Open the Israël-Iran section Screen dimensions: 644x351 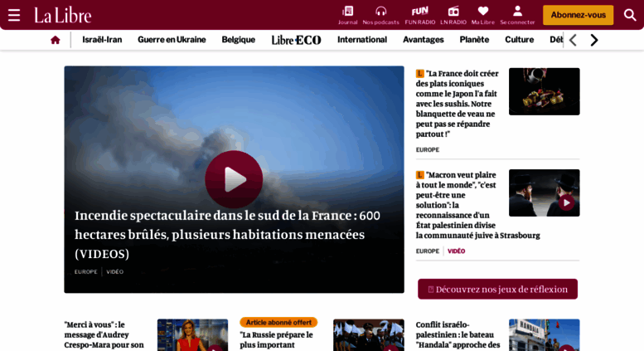tap(102, 40)
